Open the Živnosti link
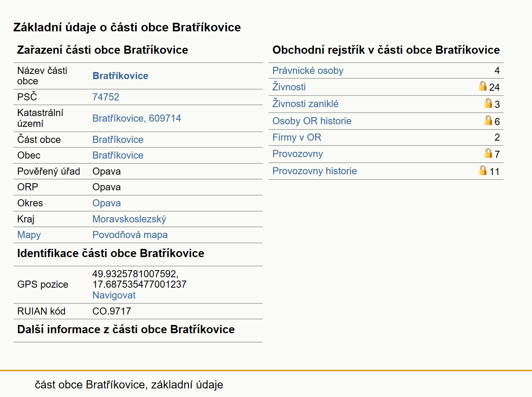The image size is (532, 397). [289, 87]
